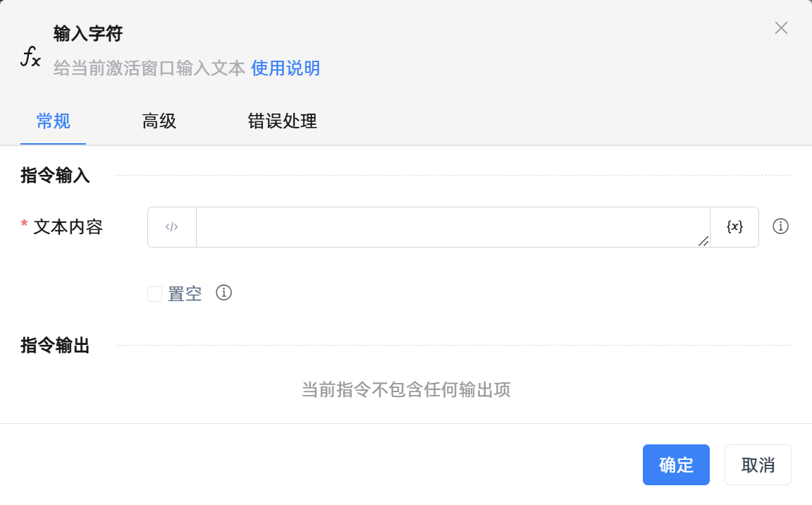Insert a variable using the {x} icon

click(x=734, y=226)
